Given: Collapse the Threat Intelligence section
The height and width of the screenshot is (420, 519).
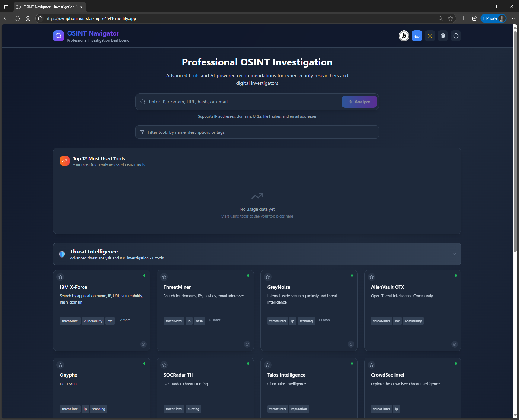Looking at the screenshot, I should [454, 254].
